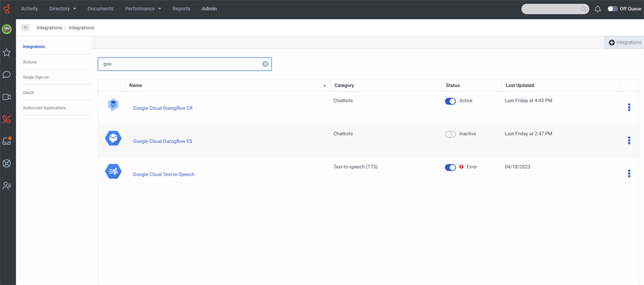Expand the Performance dropdown menu

tap(143, 9)
